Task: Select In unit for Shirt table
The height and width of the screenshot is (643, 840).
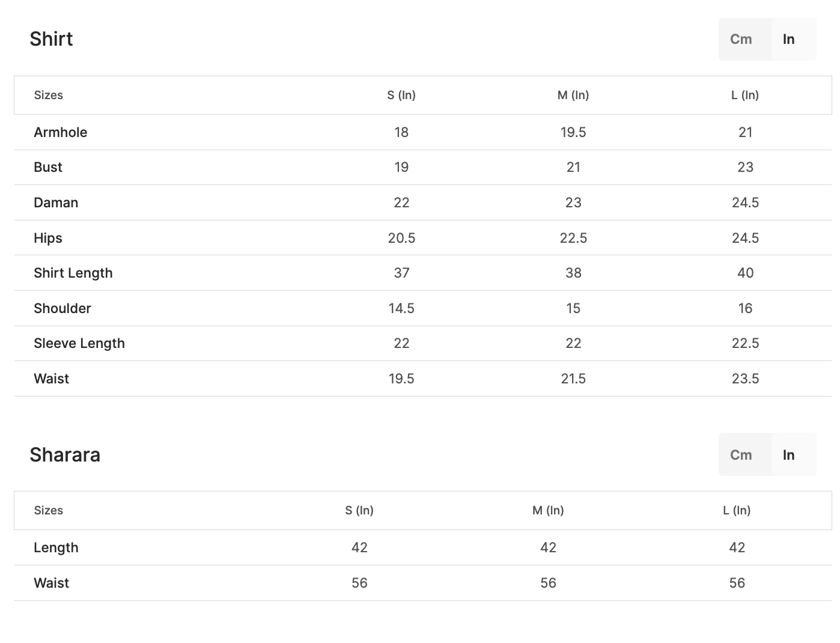Action: coord(788,39)
